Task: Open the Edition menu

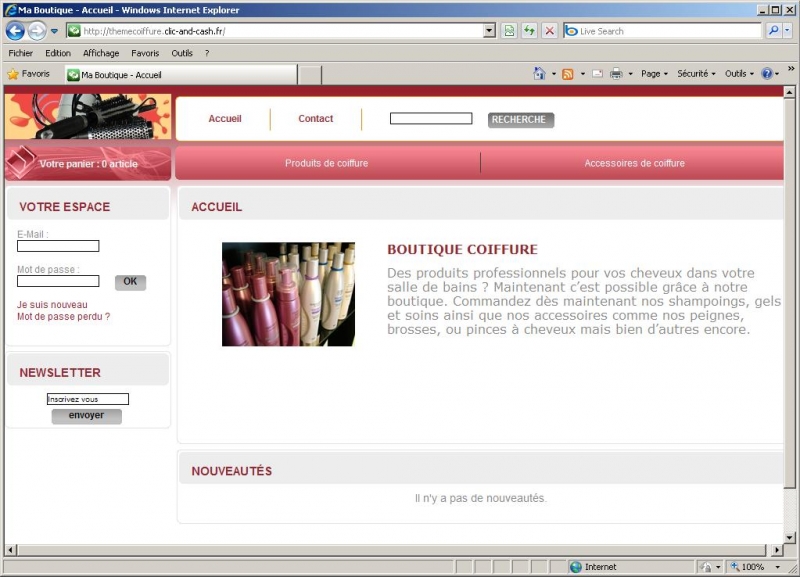Action: pos(58,53)
